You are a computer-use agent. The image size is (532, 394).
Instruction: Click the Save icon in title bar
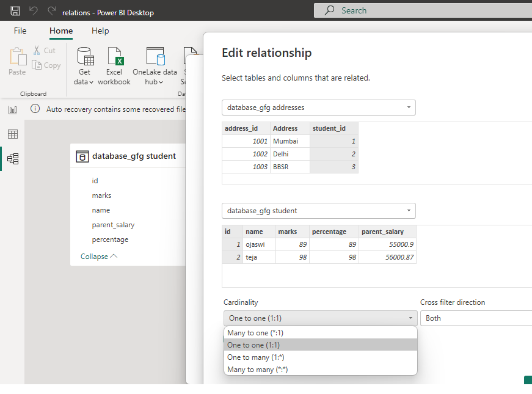15,11
